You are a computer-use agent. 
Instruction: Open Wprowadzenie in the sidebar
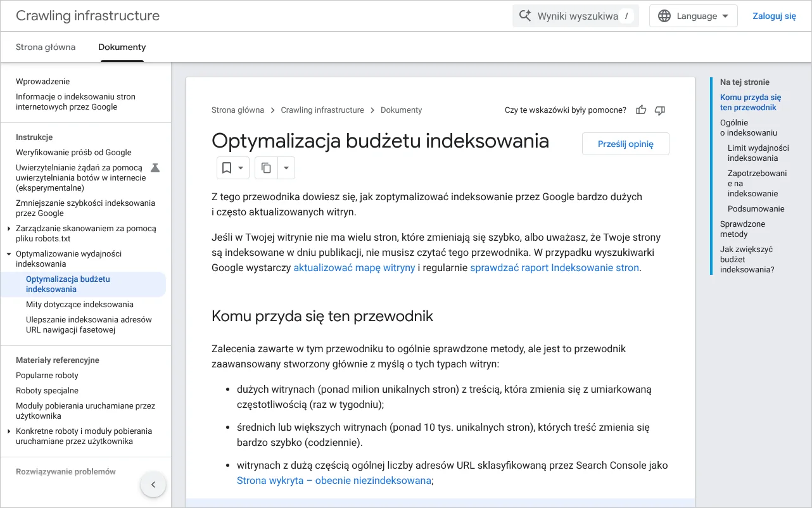pos(43,82)
